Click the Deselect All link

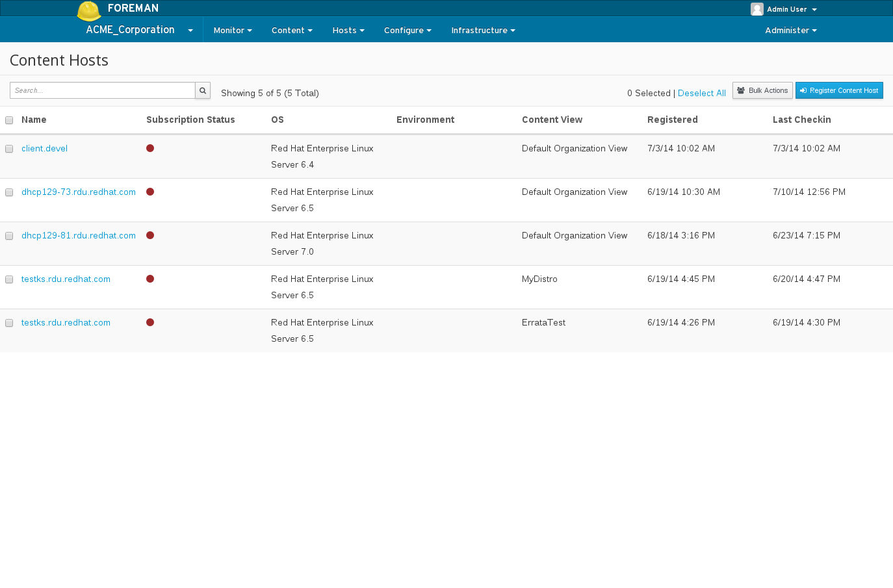tap(702, 93)
